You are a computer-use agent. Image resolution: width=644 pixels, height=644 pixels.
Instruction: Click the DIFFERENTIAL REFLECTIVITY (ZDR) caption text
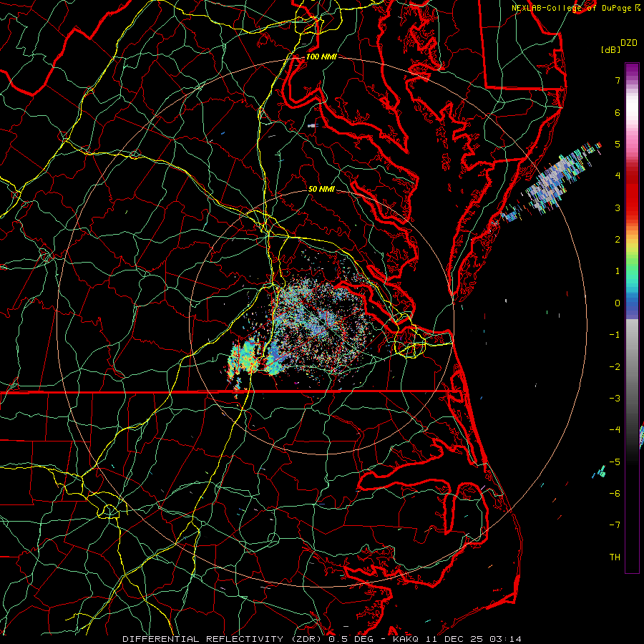coord(223,639)
